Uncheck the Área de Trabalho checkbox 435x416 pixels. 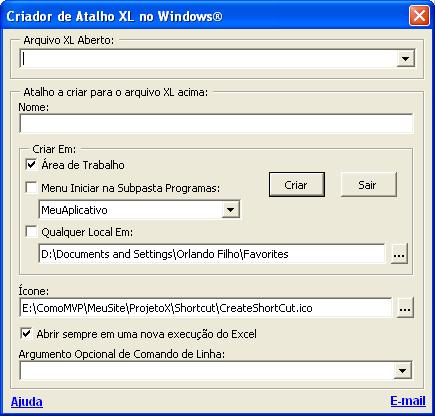tap(31, 165)
